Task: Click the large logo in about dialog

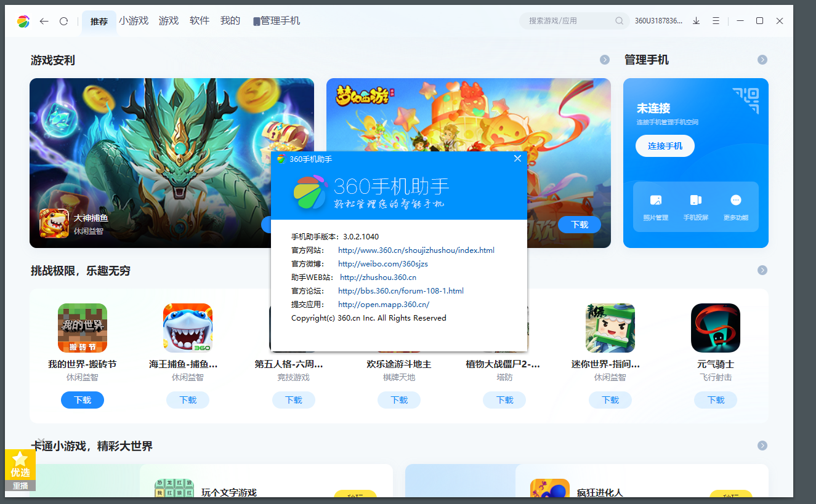Action: pos(310,193)
